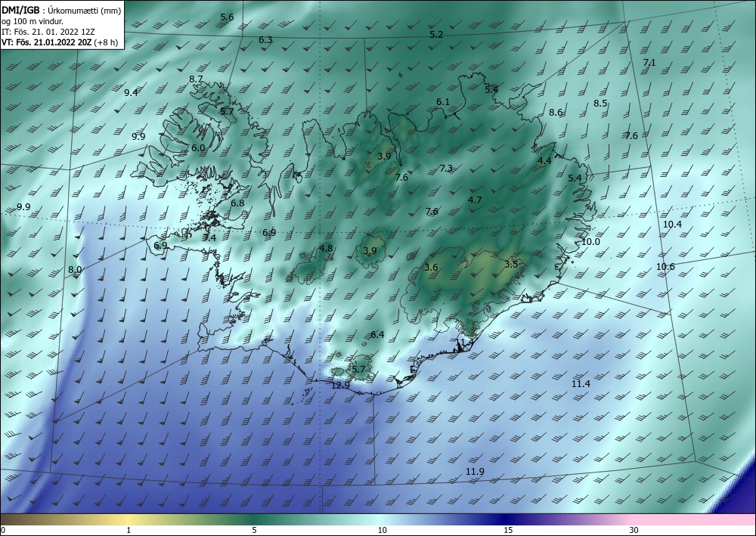Viewport: 756px width, 536px height.
Task: Click the map value 3.6
Action: click(x=431, y=268)
